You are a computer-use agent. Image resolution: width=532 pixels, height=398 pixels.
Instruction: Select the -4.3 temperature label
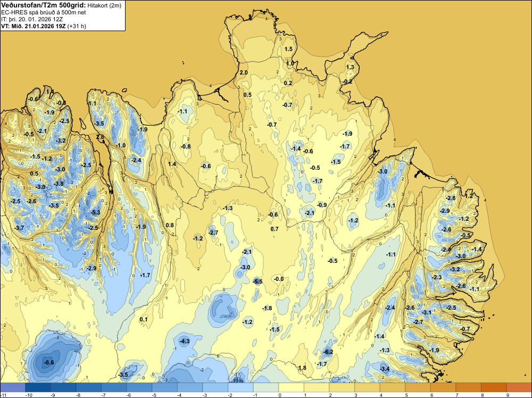pyautogui.click(x=185, y=341)
